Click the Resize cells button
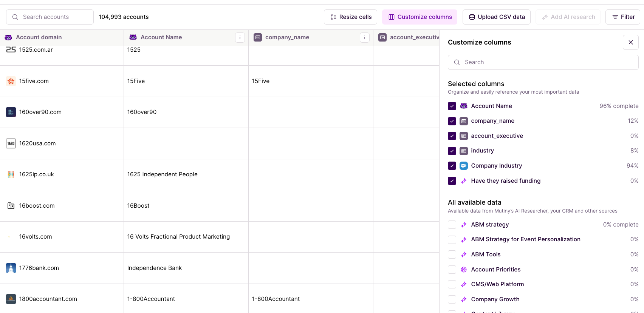644x313 pixels. point(351,17)
